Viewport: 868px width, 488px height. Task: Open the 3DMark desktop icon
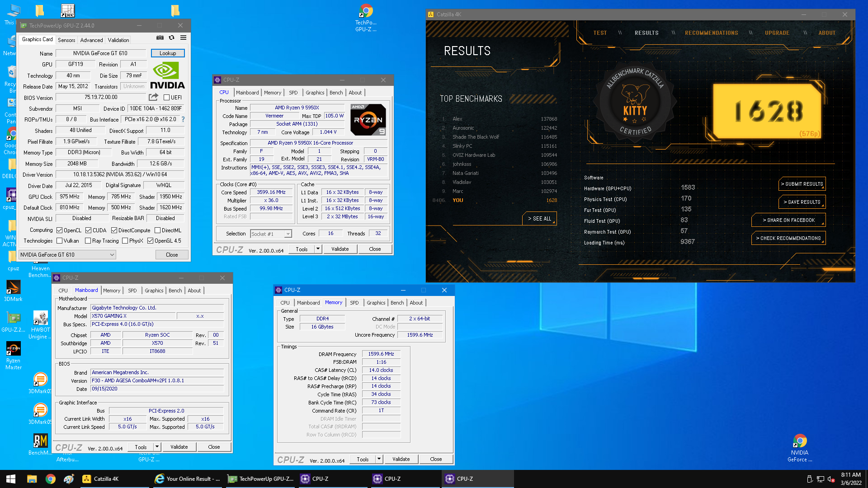coord(13,291)
